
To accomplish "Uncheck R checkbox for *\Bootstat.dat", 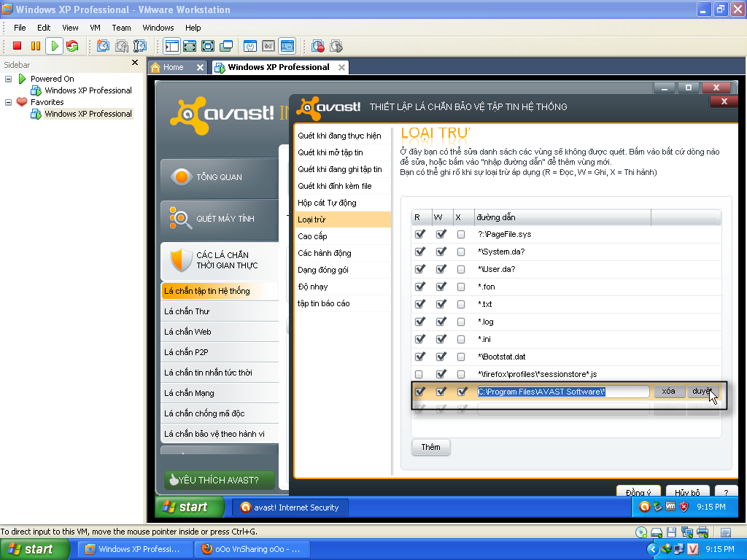I will coord(419,357).
